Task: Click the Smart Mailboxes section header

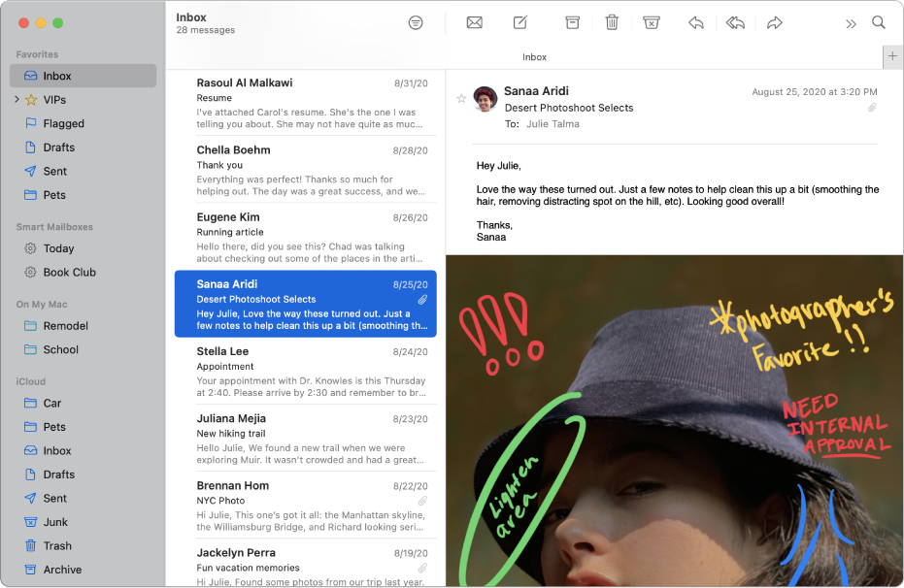Action: pos(54,227)
